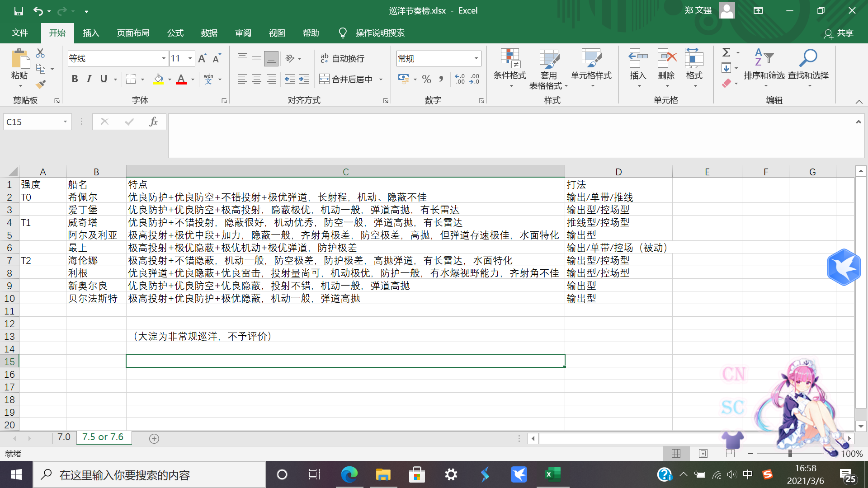
Task: Open the font size dropdown showing 11
Action: [190, 58]
